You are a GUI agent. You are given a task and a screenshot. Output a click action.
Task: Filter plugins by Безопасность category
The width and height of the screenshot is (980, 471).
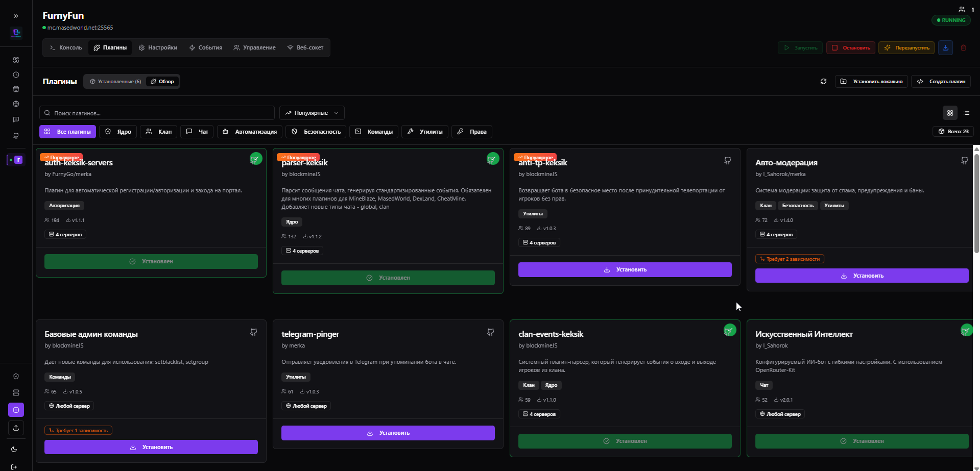(x=316, y=132)
